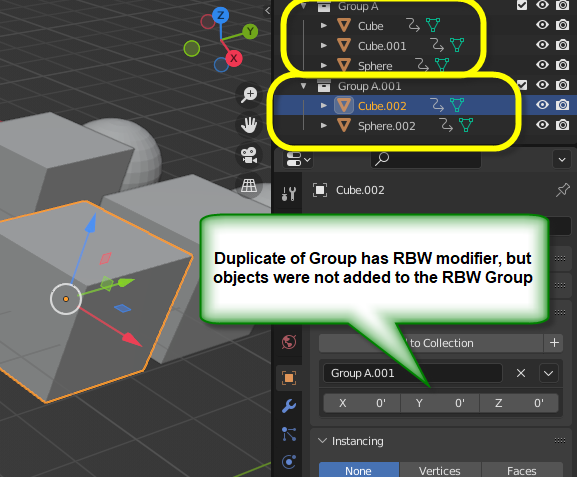This screenshot has width=577, height=477.
Task: Hide Cube.001 in viewport via eye
Action: click(542, 45)
